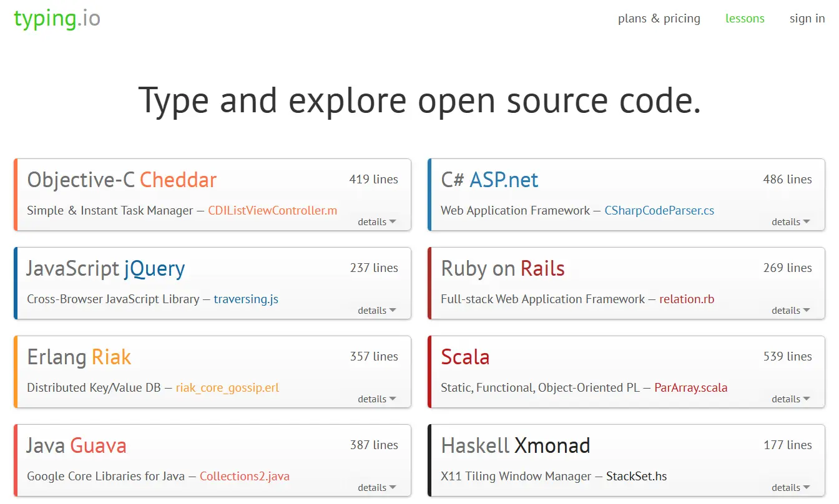Expand details for Ruby on Rails

click(790, 311)
